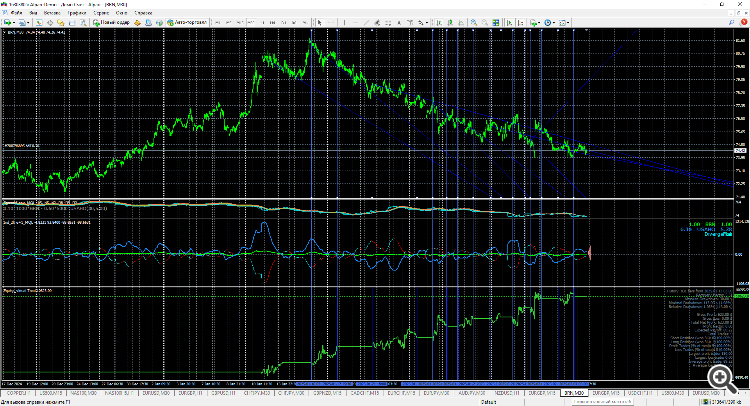This screenshot has width=750, height=406.
Task: Expand the Templates dropdown arrow
Action: click(568, 22)
